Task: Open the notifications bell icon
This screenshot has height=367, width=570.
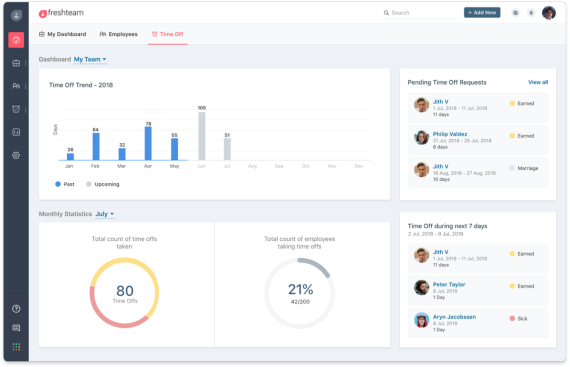Action: 531,13
